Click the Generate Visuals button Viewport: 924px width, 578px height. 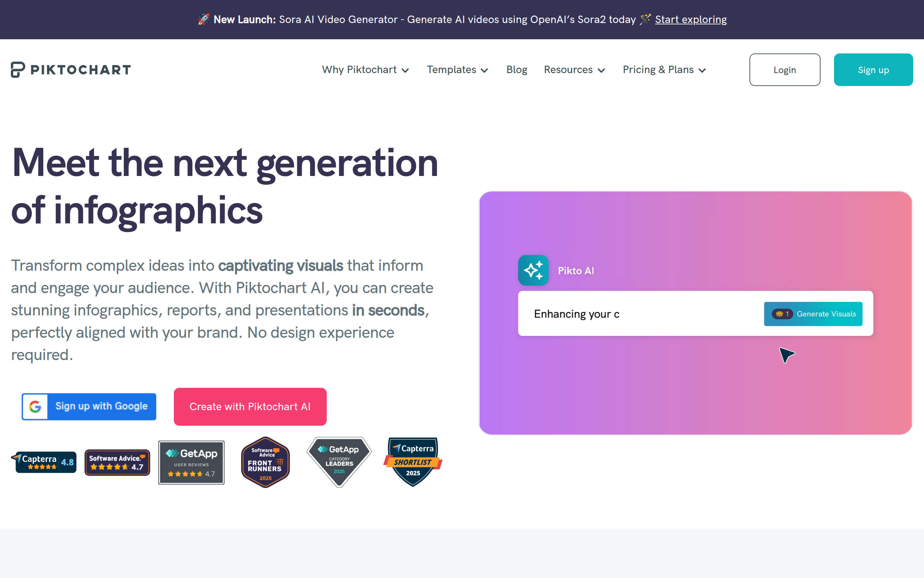tap(813, 314)
